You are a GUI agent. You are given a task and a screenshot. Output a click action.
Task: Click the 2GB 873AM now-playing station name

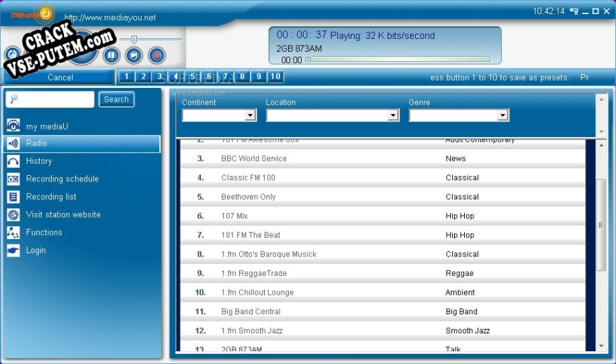tap(299, 49)
